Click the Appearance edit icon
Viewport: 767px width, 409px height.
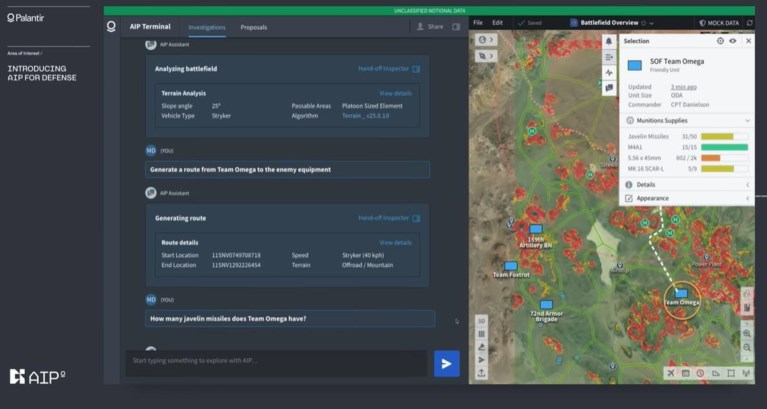coord(629,198)
